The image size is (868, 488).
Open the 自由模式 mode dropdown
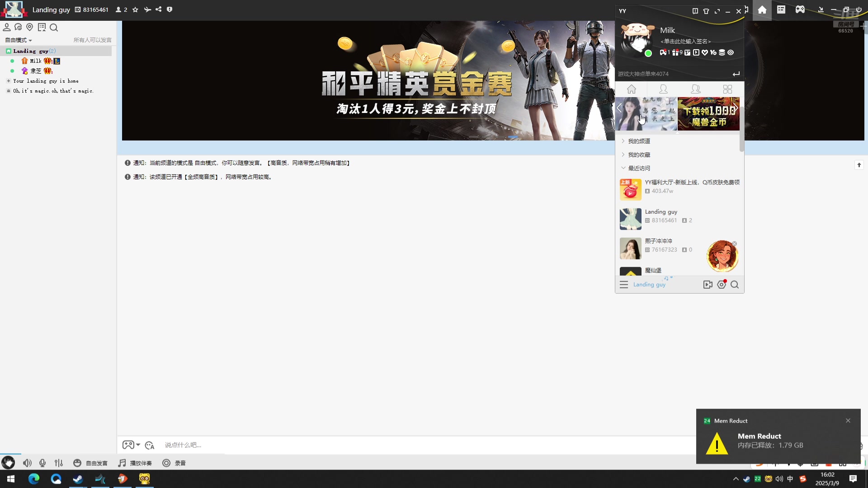[x=19, y=40]
